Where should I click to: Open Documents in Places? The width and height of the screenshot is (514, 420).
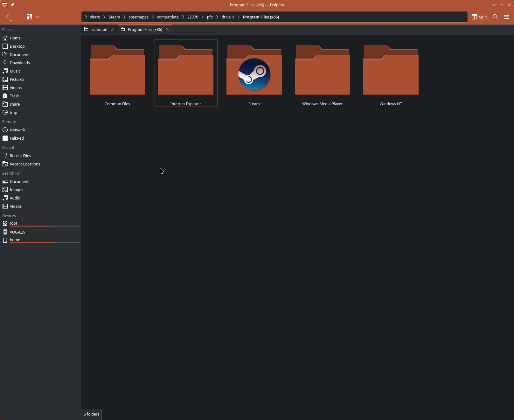pos(40,54)
